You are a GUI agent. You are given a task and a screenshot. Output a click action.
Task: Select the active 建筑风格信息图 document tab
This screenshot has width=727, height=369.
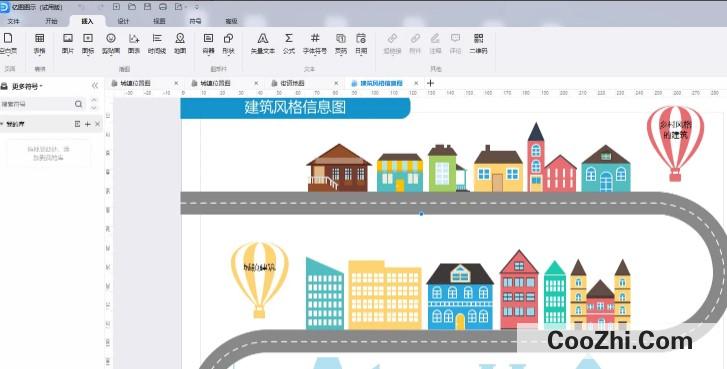tap(381, 83)
